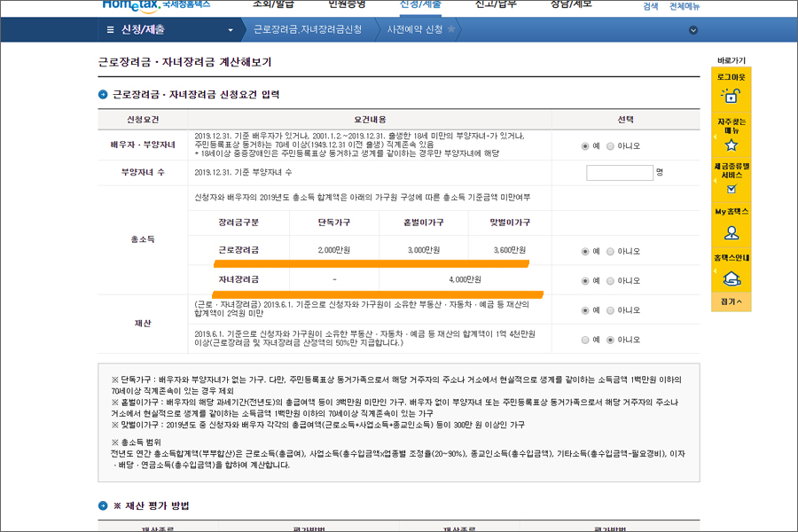Click blue arrow bullet beside 신청요건 입력 heading

click(x=103, y=95)
